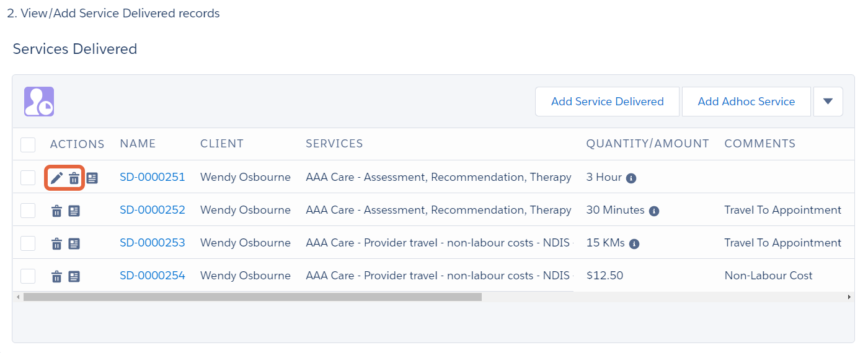
Task: Click the horizontal scrollbar right arrow
Action: (x=849, y=297)
